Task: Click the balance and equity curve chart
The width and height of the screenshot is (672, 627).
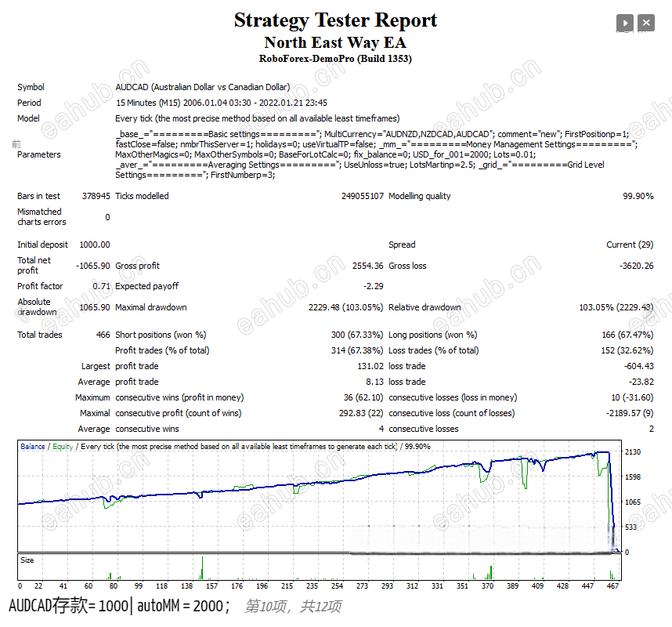Action: [320, 496]
